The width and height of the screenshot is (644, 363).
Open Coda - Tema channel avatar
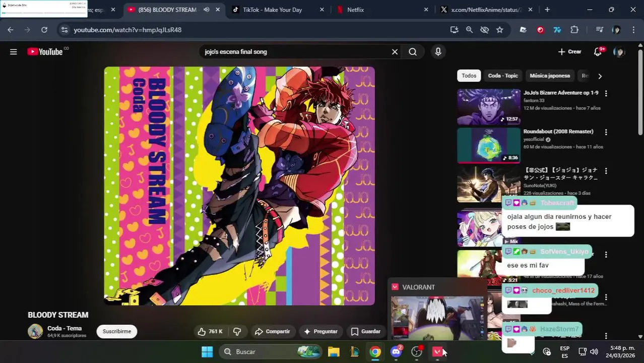35,331
